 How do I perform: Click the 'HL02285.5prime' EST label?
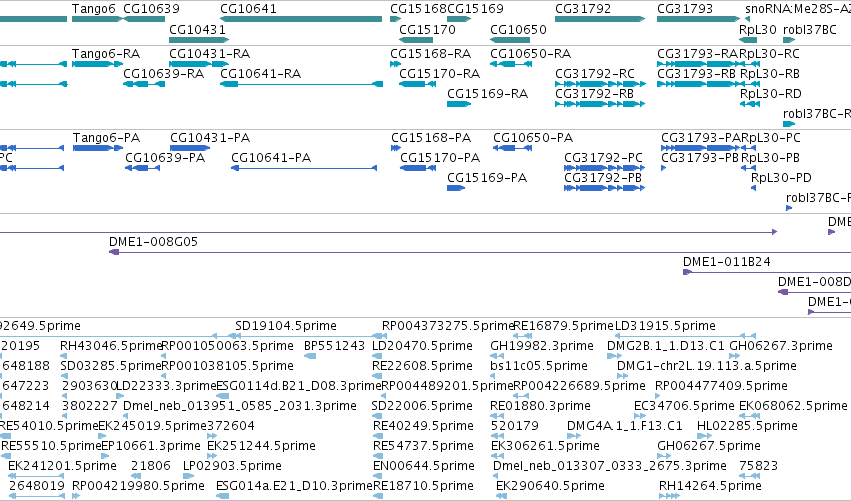(x=747, y=426)
